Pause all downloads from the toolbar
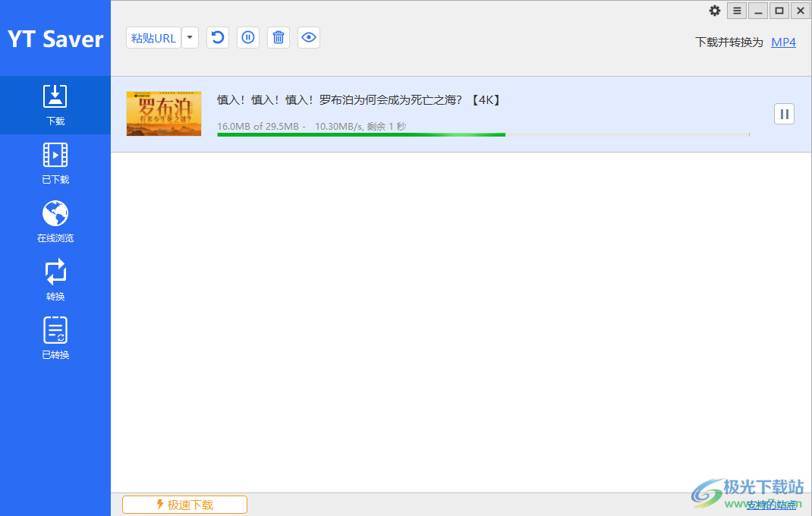This screenshot has height=516, width=812. pyautogui.click(x=248, y=37)
